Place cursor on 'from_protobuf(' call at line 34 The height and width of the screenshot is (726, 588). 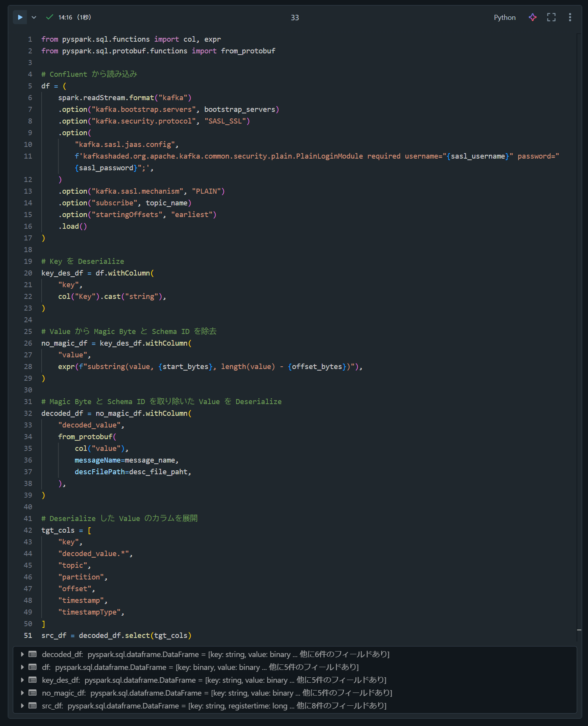coord(87,436)
